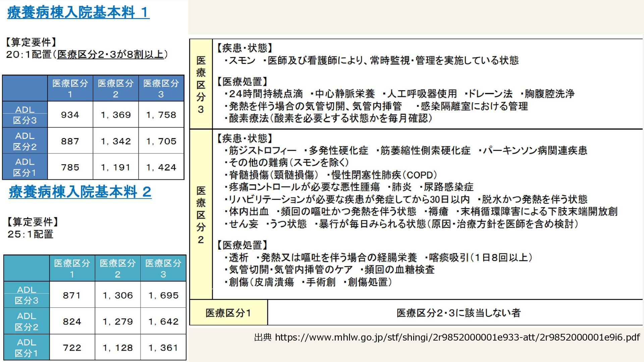This screenshot has height=362, width=644.
Task: Select cell 1,361 in second table
Action: click(x=163, y=348)
